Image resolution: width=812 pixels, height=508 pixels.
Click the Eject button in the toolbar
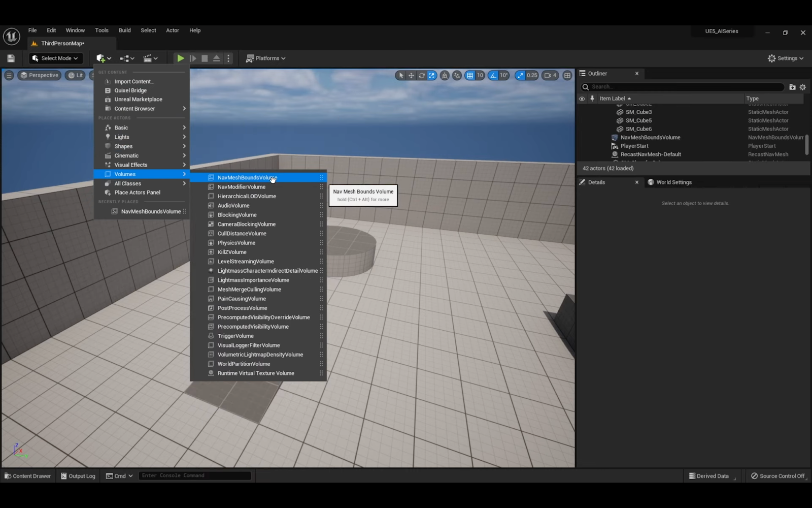217,58
